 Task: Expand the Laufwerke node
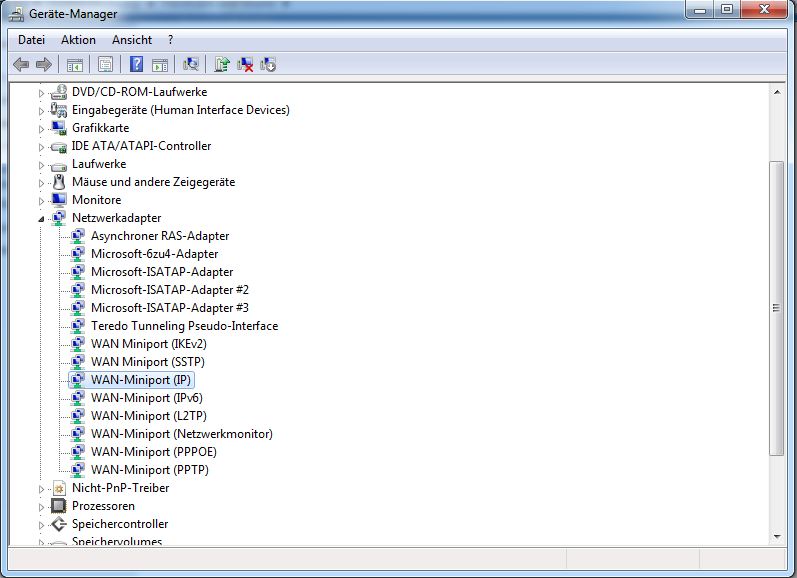coord(41,165)
